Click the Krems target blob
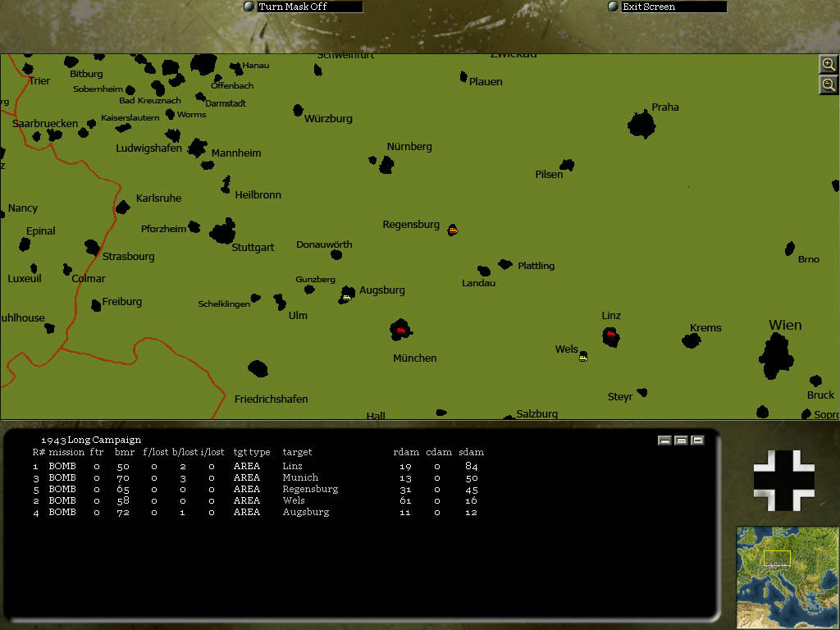Viewport: 840px width, 630px height. point(691,340)
